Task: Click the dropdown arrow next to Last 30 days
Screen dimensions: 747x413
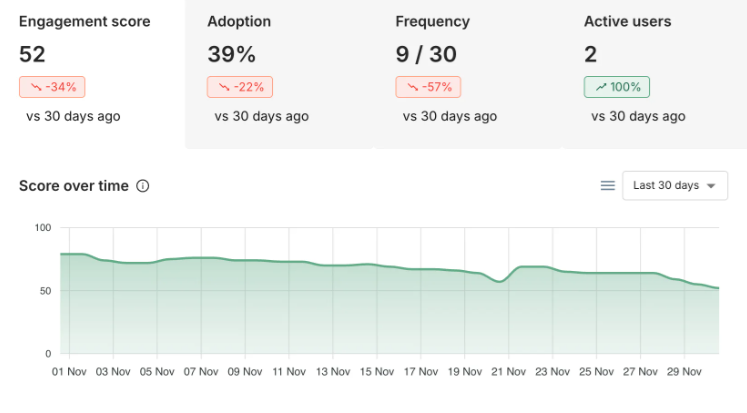Action: tap(711, 186)
